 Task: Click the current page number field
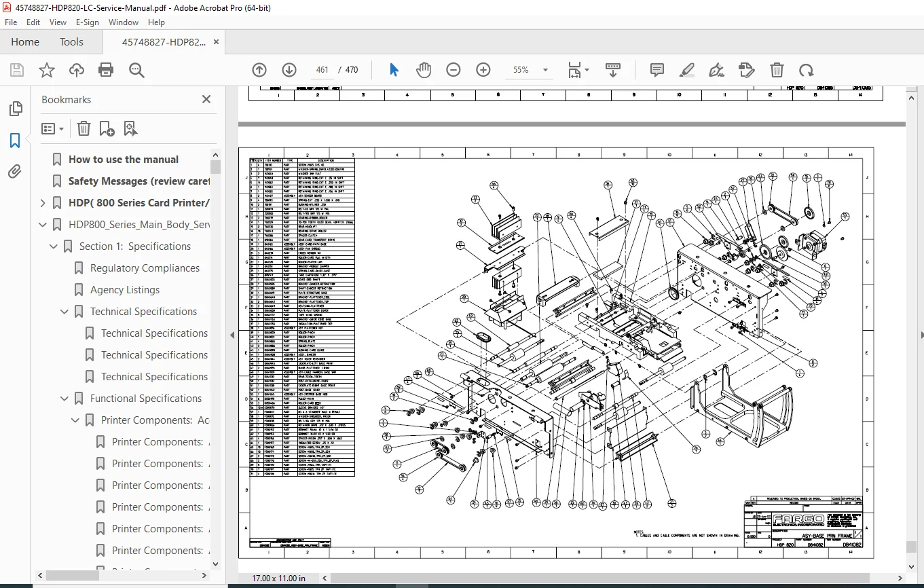tap(322, 70)
